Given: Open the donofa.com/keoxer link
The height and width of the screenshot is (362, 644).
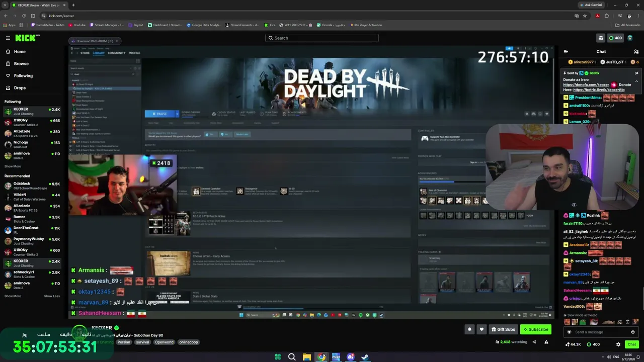Looking at the screenshot, I should (586, 85).
